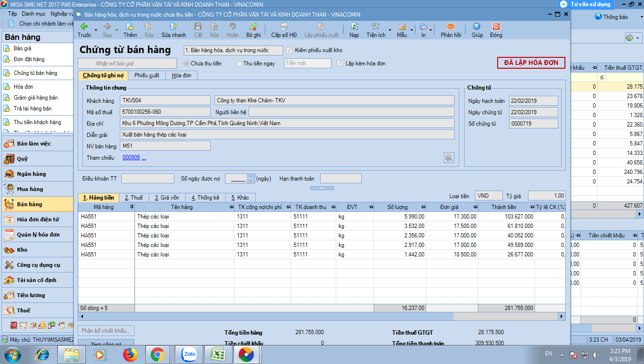
Task: Open Giảm giá hàng bán in sidebar
Action: (36, 98)
